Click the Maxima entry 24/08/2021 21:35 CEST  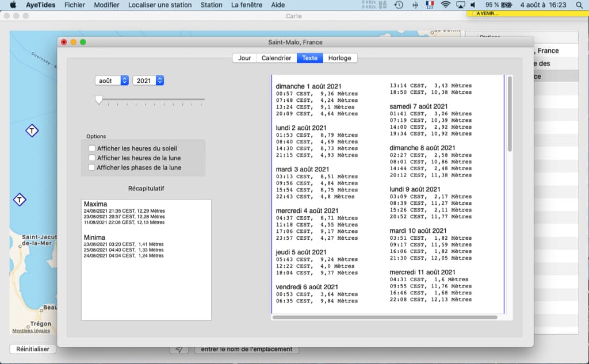(124, 211)
